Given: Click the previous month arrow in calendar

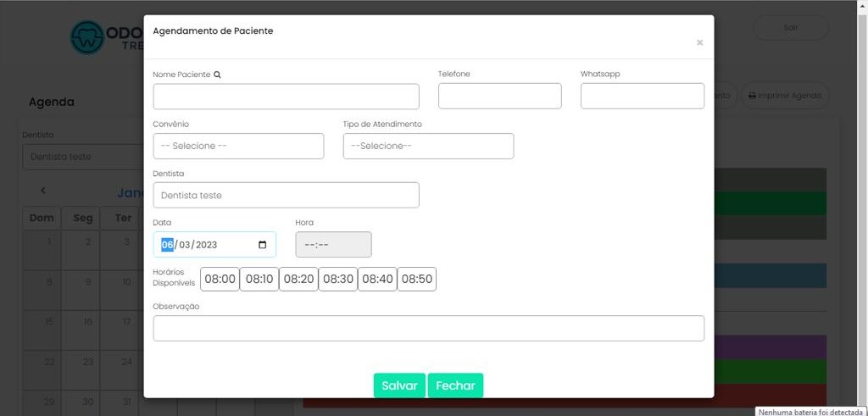Looking at the screenshot, I should pyautogui.click(x=43, y=191).
